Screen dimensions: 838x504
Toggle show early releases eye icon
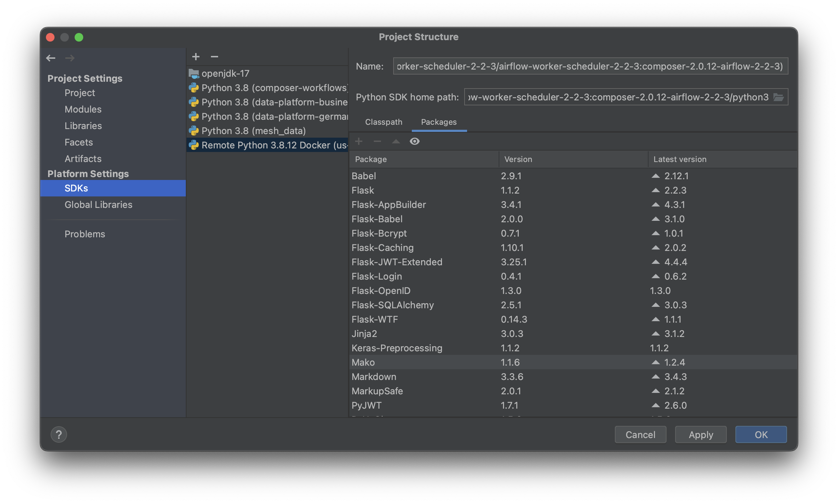[x=414, y=141]
